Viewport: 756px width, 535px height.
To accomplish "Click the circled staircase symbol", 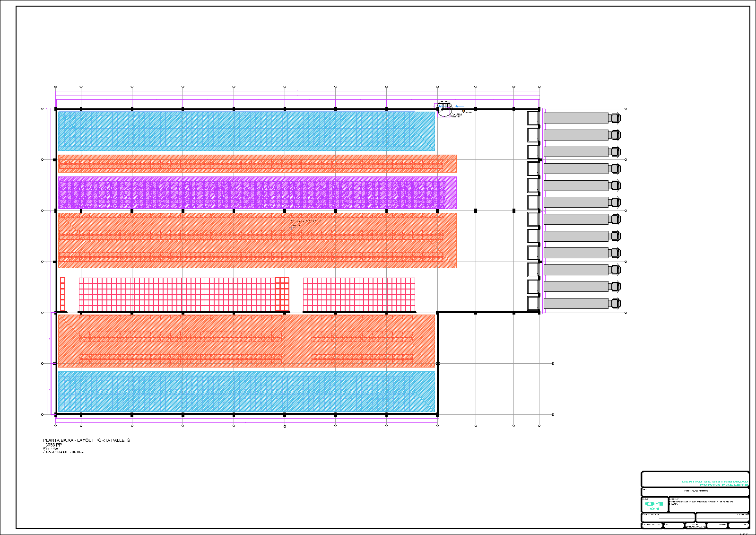I will (444, 109).
